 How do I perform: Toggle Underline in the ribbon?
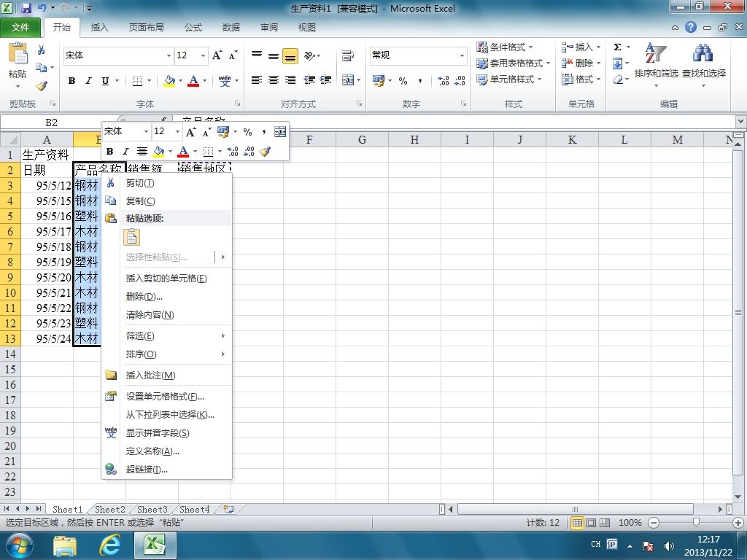coord(105,80)
